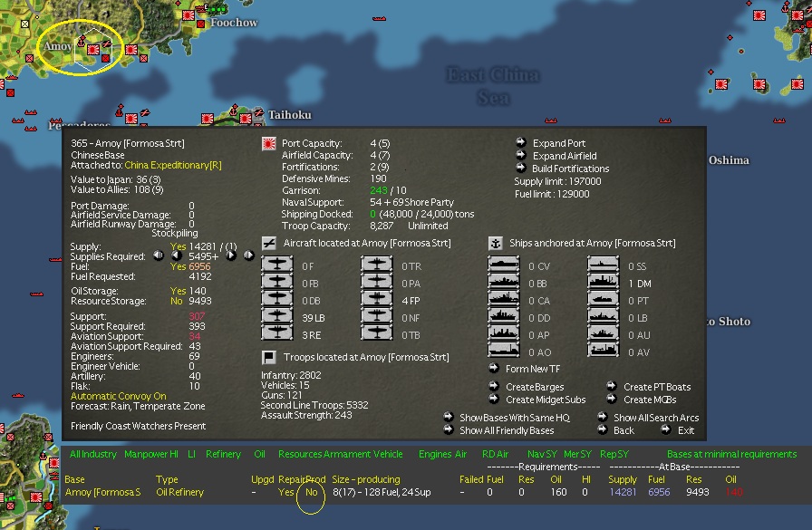Click the anchor icon next to Ships anchored

496,243
